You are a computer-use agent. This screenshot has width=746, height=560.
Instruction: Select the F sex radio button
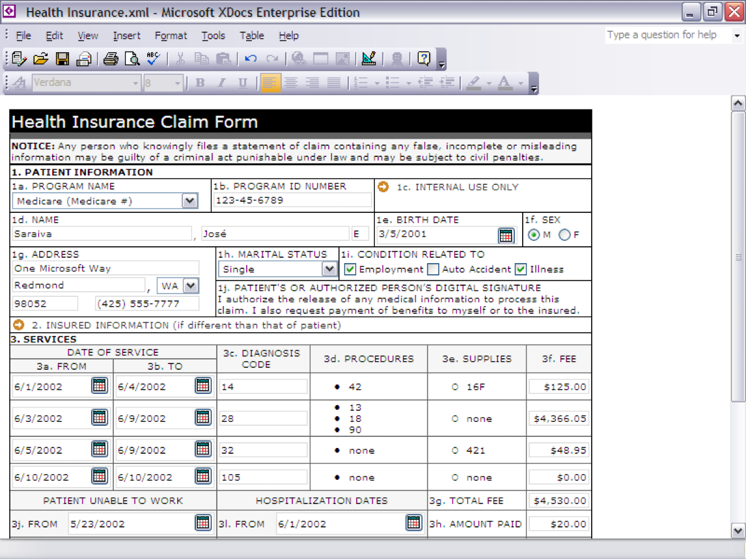point(565,235)
